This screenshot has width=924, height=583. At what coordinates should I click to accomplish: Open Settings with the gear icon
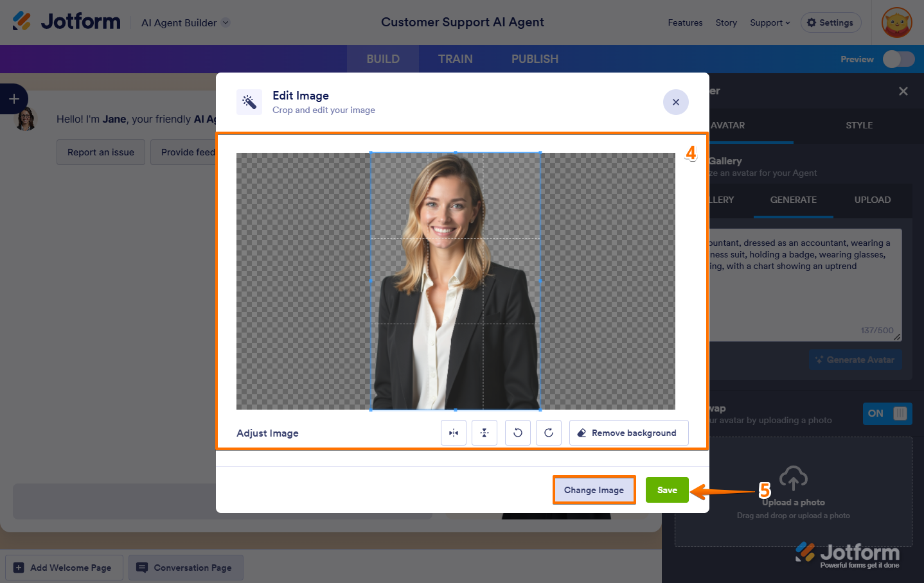coord(831,22)
